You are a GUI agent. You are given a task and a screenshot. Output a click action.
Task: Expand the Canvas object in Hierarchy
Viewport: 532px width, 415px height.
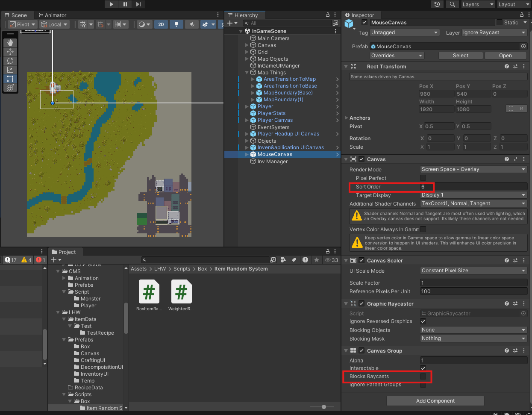247,45
